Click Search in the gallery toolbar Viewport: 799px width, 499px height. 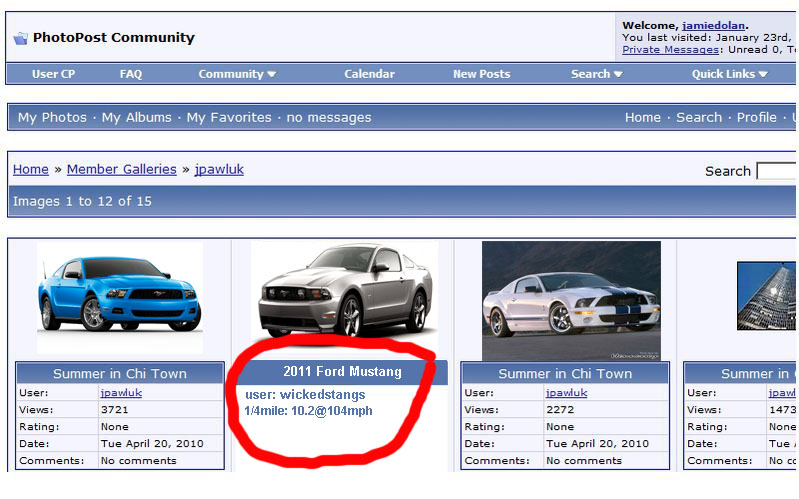point(699,117)
